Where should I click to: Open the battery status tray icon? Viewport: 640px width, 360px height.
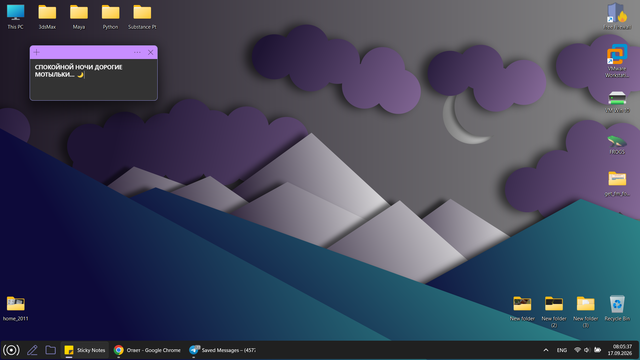point(598,350)
